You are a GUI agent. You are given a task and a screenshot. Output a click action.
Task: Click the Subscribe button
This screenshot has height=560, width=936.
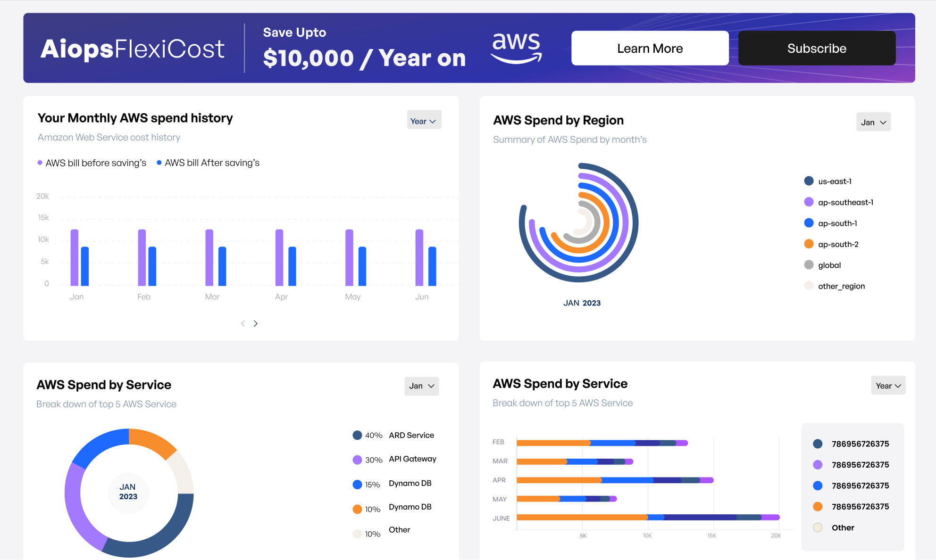817,48
